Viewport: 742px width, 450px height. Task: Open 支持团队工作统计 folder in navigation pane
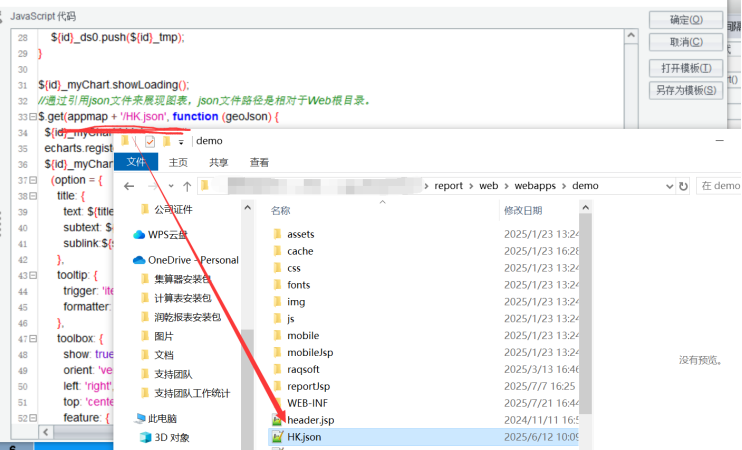point(192,393)
